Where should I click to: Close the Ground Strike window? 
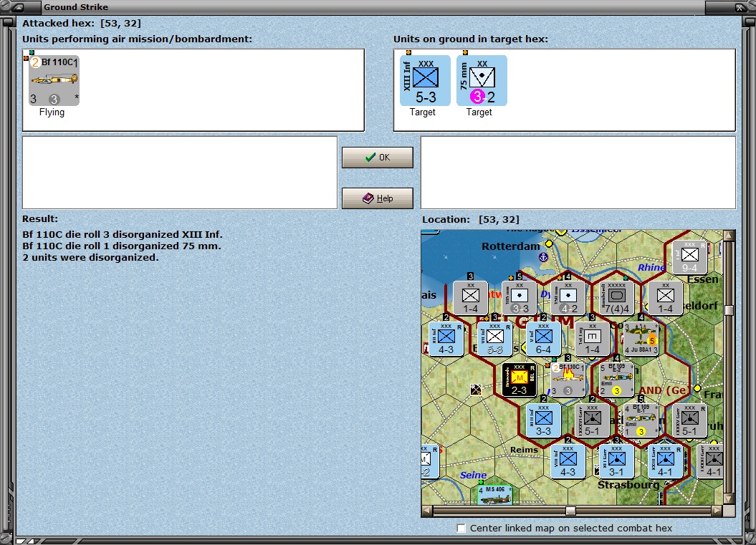tap(740, 7)
